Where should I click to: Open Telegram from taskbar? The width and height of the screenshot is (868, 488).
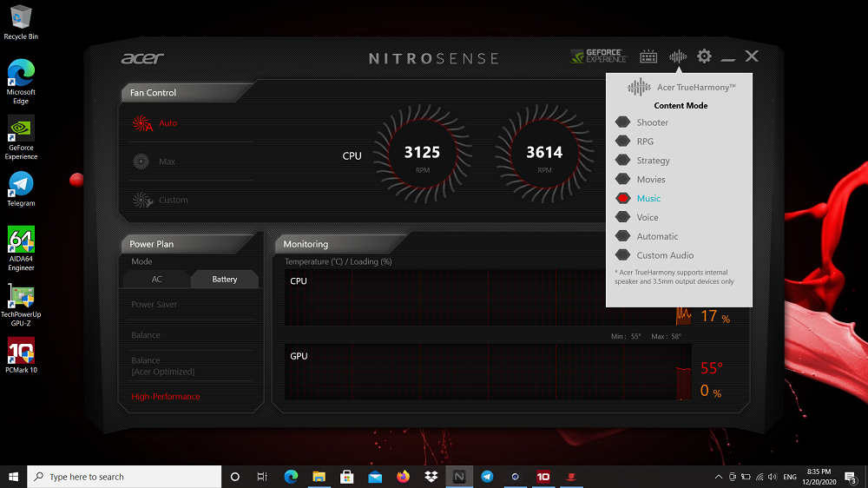tap(487, 477)
